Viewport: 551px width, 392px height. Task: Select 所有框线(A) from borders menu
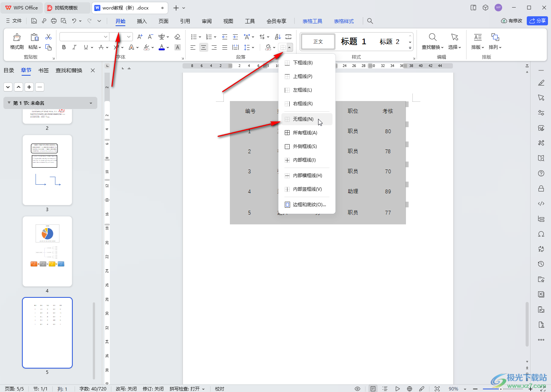click(x=307, y=133)
